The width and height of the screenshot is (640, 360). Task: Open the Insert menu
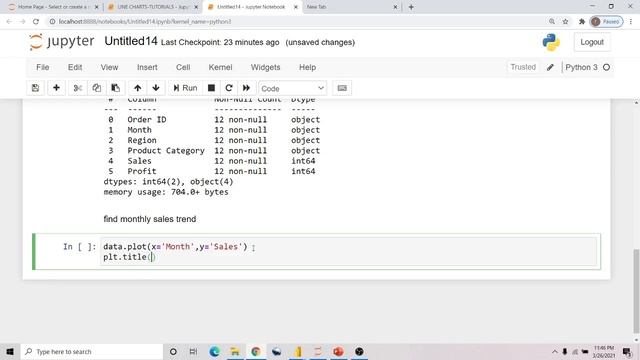[x=147, y=67]
